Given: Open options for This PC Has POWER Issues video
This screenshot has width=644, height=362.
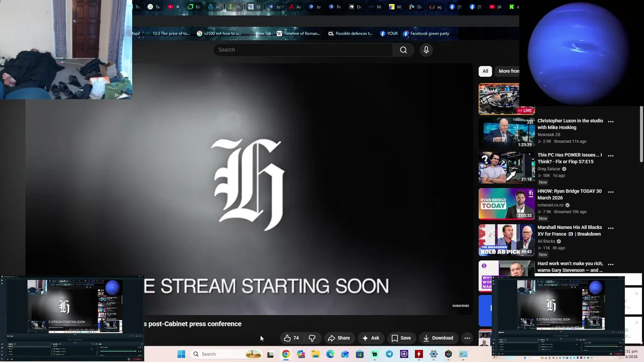Looking at the screenshot, I should click(x=611, y=155).
